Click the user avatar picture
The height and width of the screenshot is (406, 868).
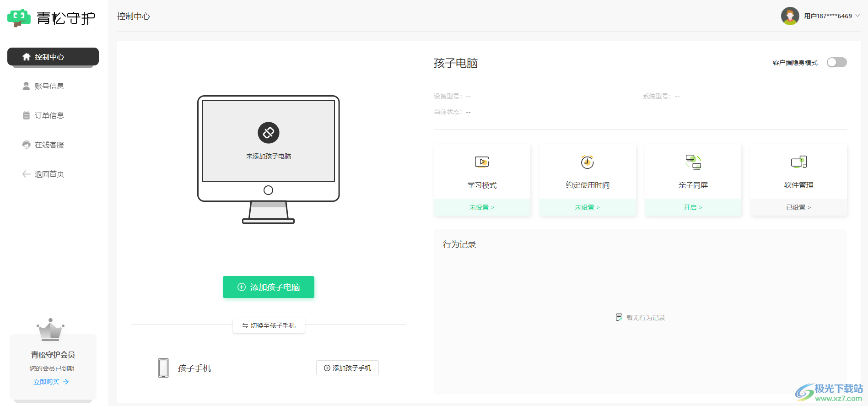tap(790, 16)
